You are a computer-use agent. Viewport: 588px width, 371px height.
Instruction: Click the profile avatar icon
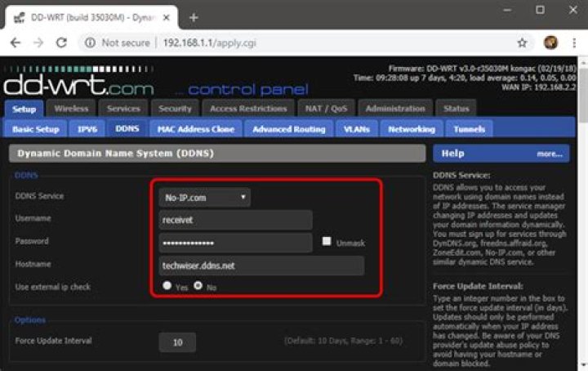click(x=550, y=42)
